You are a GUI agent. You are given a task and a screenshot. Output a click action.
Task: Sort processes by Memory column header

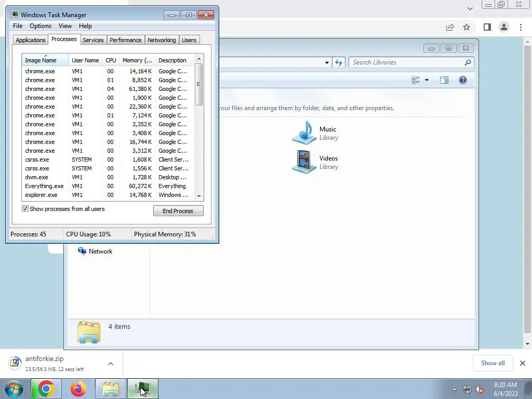137,60
